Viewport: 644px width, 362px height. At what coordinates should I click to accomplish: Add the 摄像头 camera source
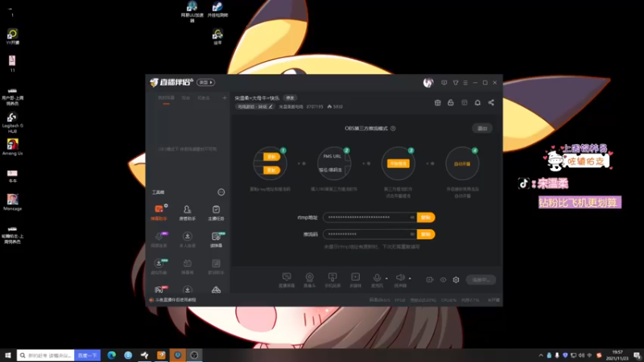[x=310, y=280]
